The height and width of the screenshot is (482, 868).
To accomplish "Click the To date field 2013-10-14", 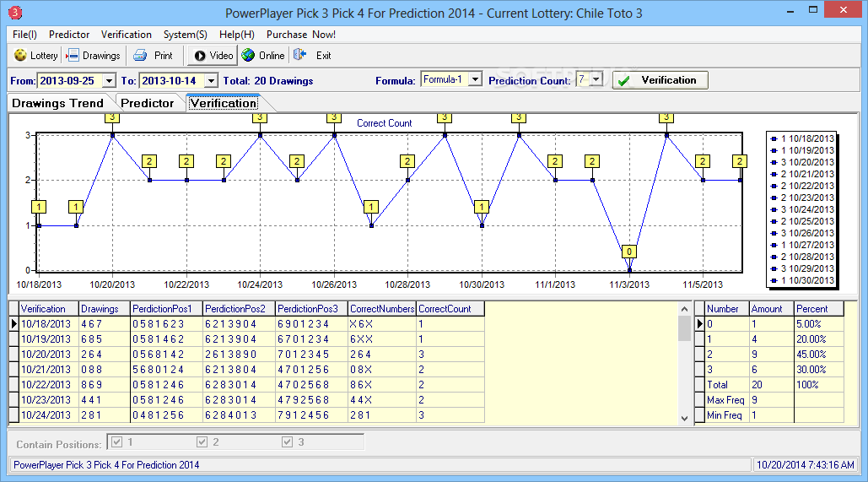I will click(171, 81).
